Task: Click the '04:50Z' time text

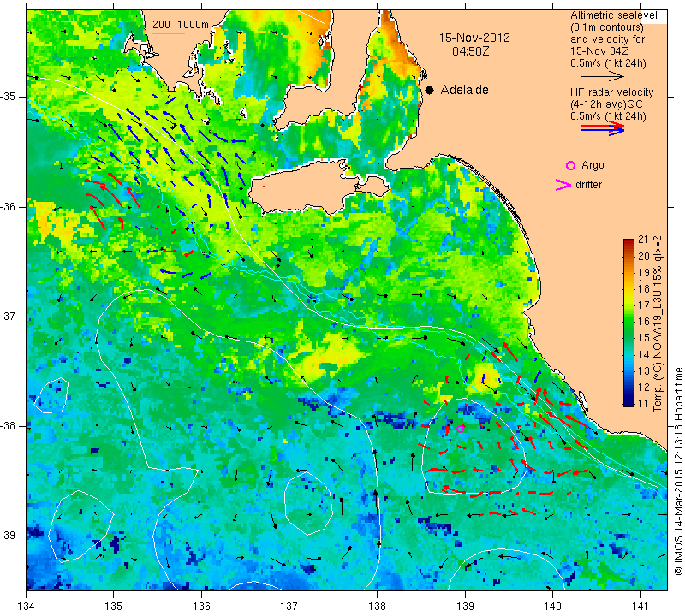Action: pyautogui.click(x=470, y=51)
